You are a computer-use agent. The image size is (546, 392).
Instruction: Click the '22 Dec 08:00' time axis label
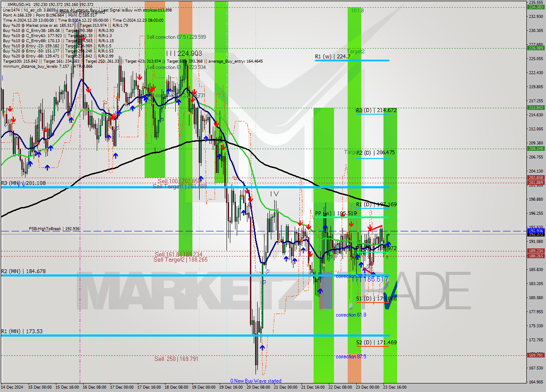(x=340, y=387)
